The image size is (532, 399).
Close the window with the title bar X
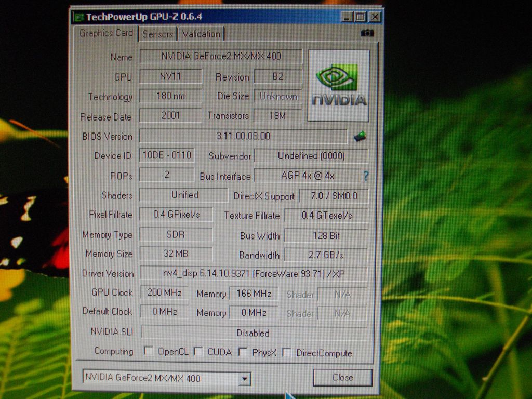375,17
